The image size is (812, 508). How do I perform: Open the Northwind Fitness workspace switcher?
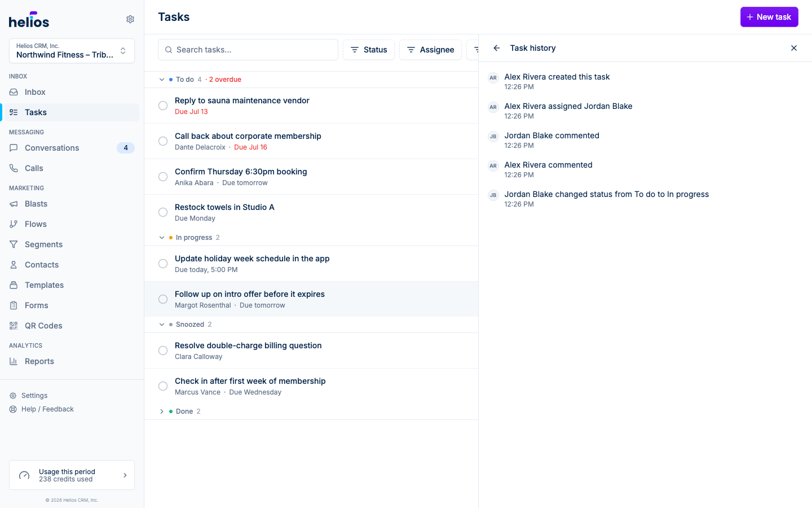[x=72, y=51]
